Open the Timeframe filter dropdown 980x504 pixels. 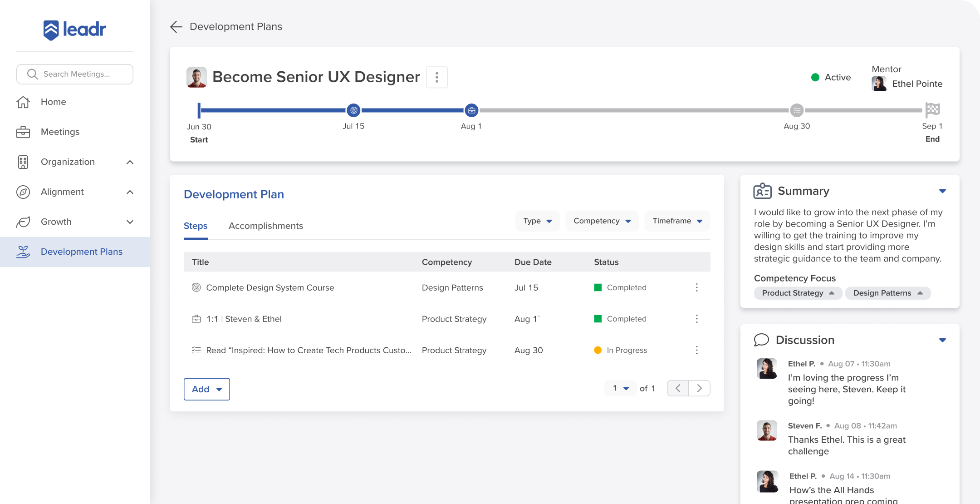pos(677,221)
